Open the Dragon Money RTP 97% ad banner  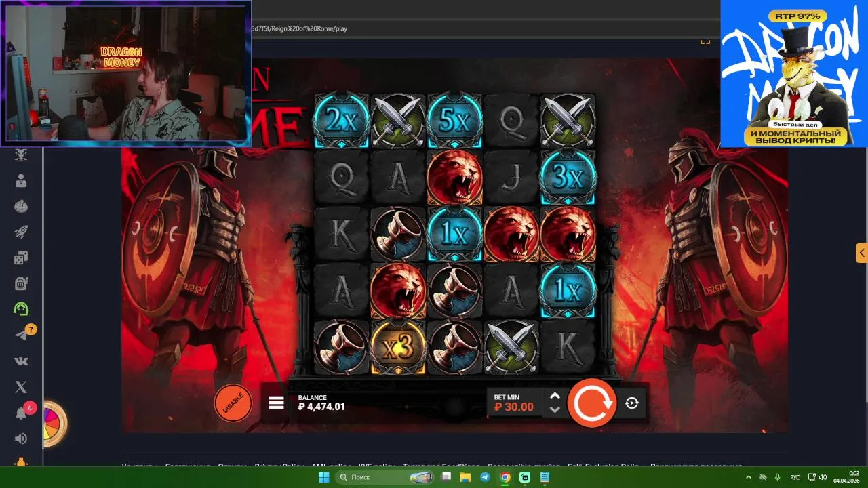click(x=794, y=74)
